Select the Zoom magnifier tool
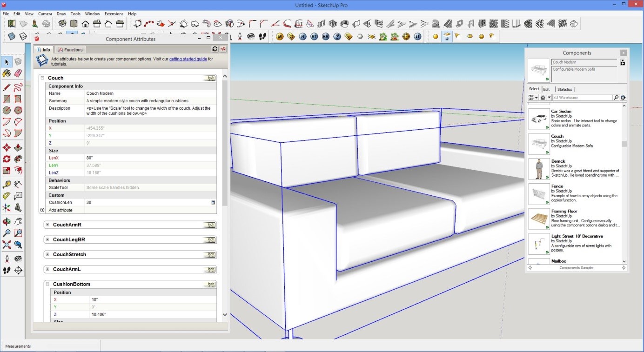Screen dimensions: 644x352 [x=7, y=233]
